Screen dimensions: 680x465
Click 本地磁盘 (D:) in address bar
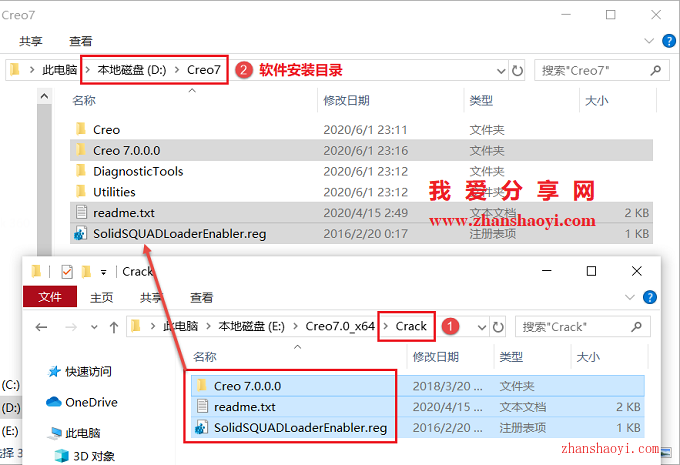click(x=132, y=70)
